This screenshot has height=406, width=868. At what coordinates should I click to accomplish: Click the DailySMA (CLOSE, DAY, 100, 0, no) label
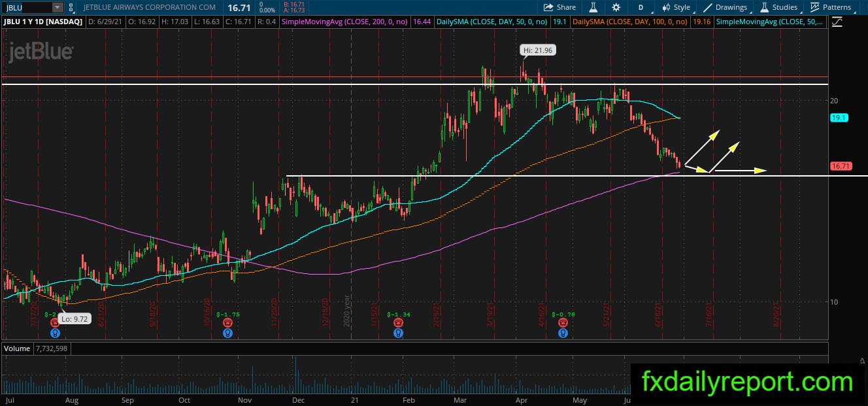click(x=629, y=22)
